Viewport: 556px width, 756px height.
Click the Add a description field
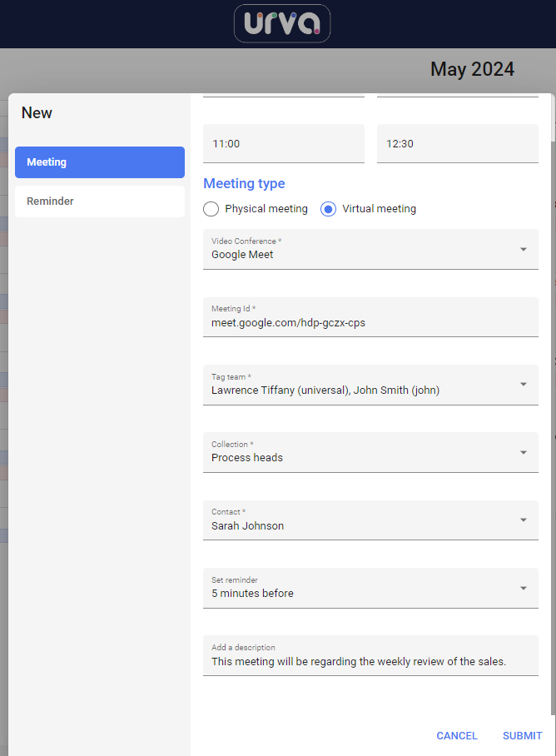pos(370,656)
